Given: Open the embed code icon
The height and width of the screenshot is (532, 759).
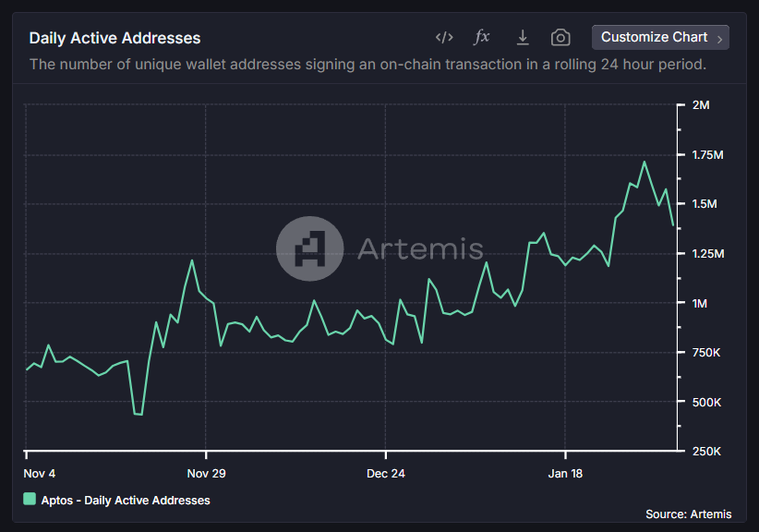Looking at the screenshot, I should point(444,37).
